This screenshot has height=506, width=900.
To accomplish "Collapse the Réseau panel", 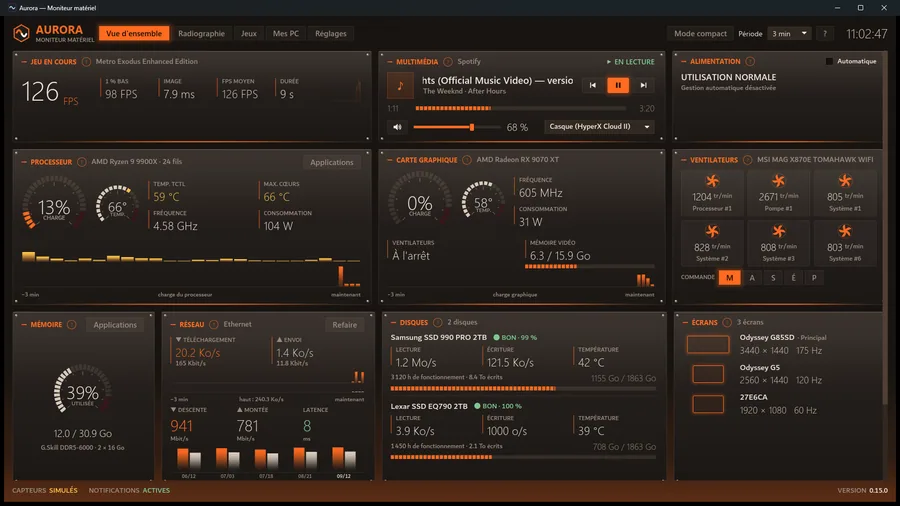I will point(173,325).
